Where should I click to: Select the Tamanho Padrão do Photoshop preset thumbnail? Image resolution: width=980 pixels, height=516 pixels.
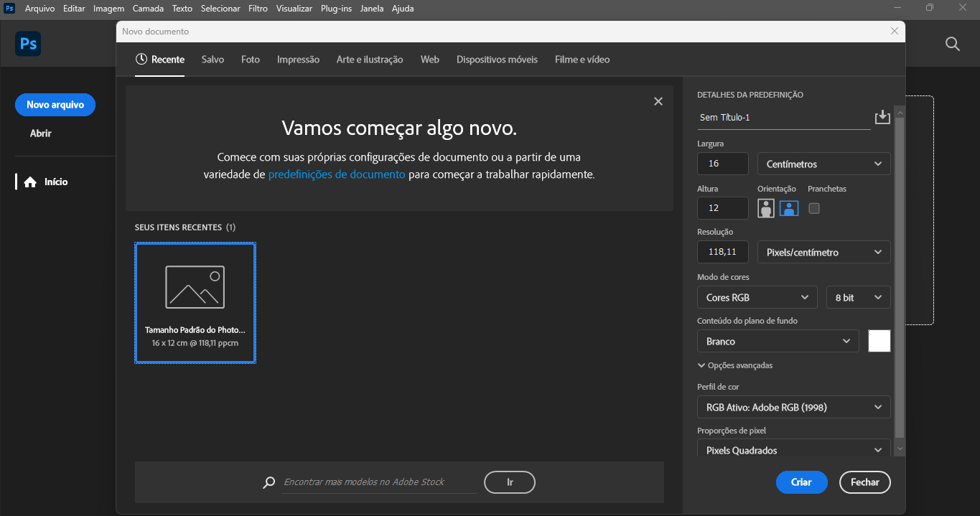tap(195, 303)
